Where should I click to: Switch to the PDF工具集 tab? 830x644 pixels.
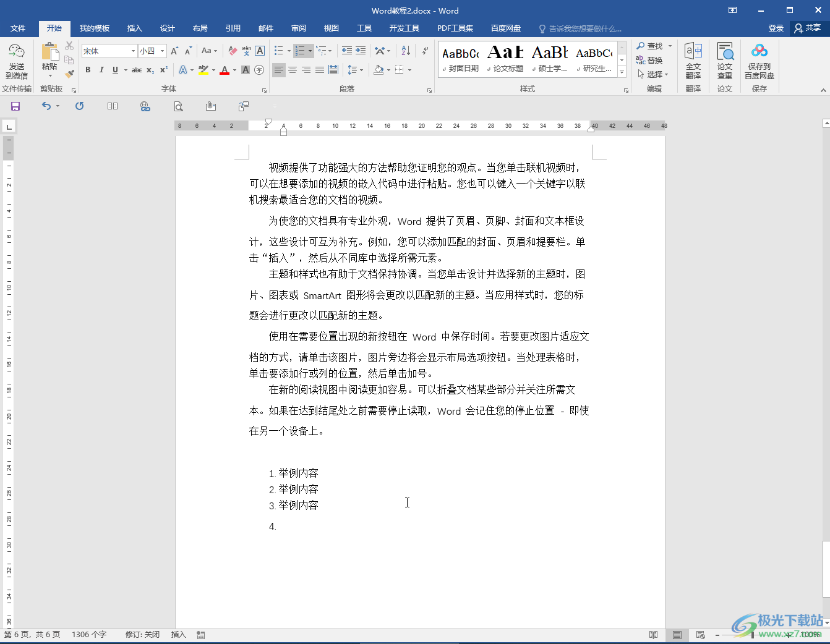455,28
